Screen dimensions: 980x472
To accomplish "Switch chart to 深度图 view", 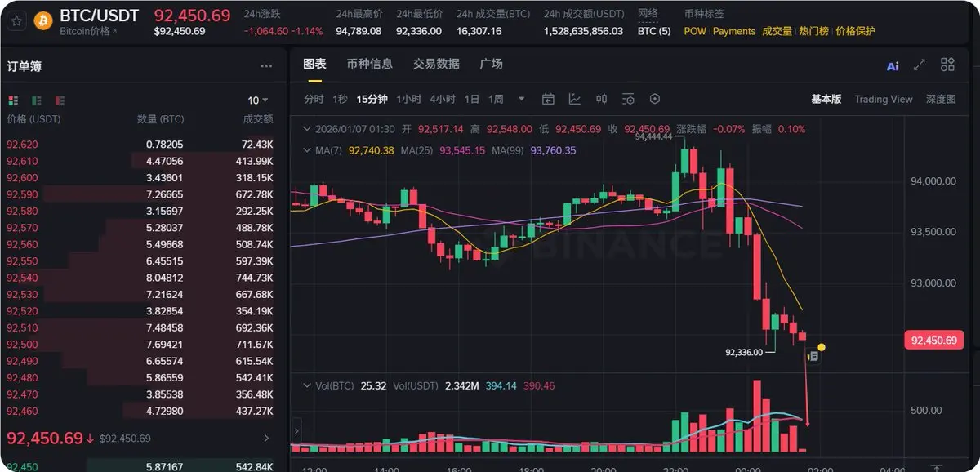I will point(941,99).
